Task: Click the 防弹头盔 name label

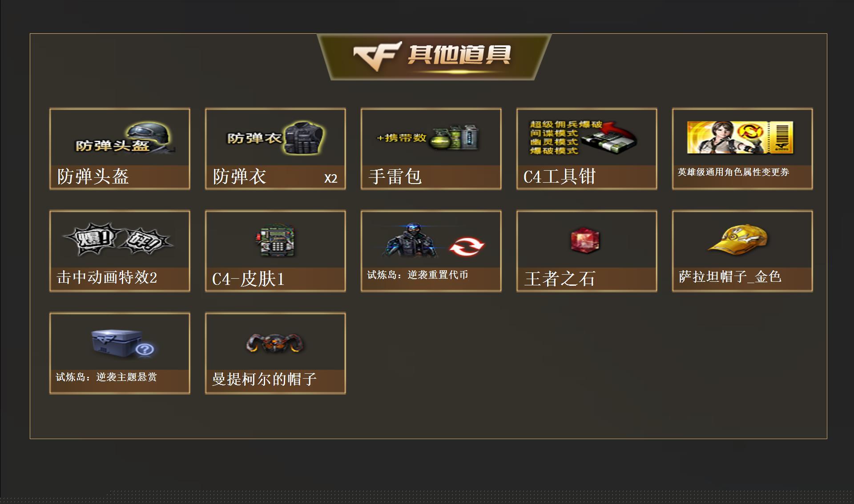Action: [93, 176]
